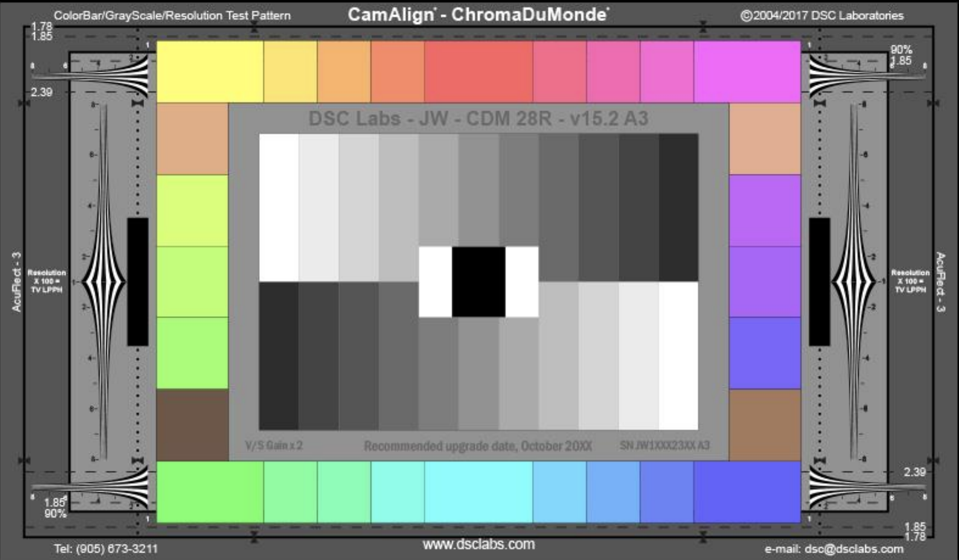Screen dimensions: 959x560
Task: Click the center black square of grayscale chart
Action: tap(478, 282)
